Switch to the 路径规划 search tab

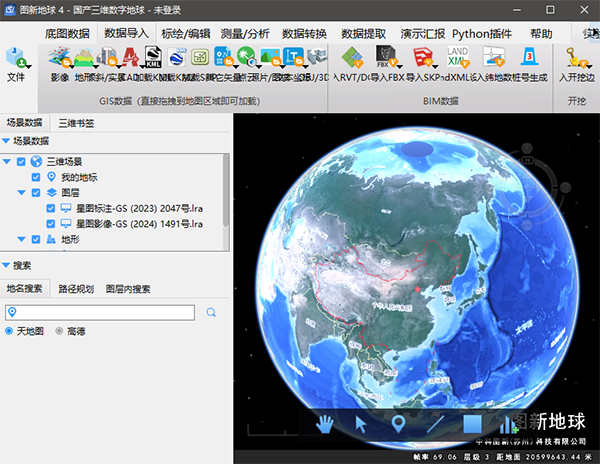[x=75, y=289]
